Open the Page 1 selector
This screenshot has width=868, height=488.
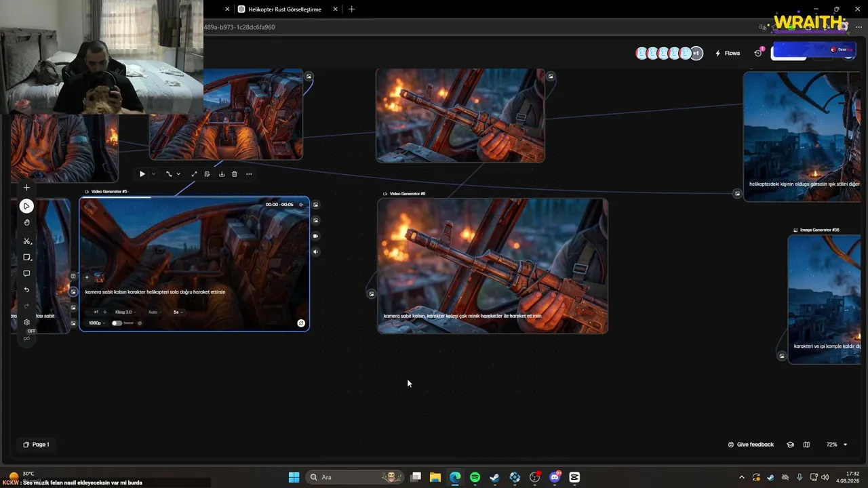coord(36,445)
